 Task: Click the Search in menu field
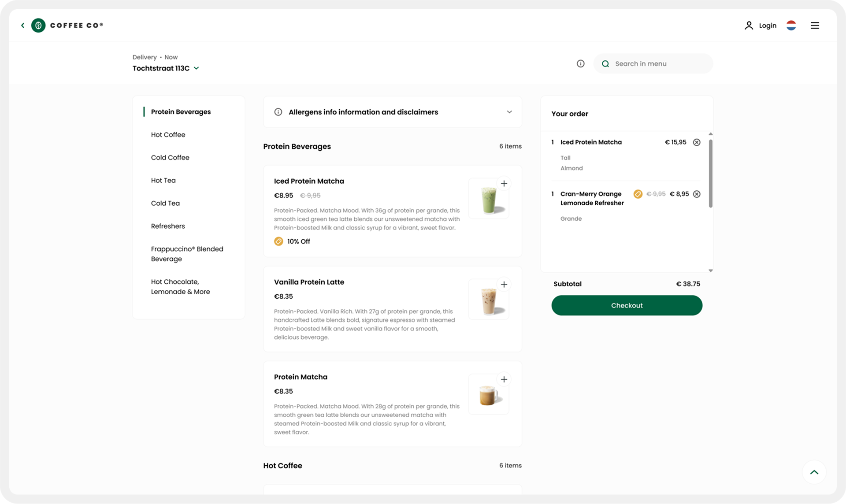[652, 63]
